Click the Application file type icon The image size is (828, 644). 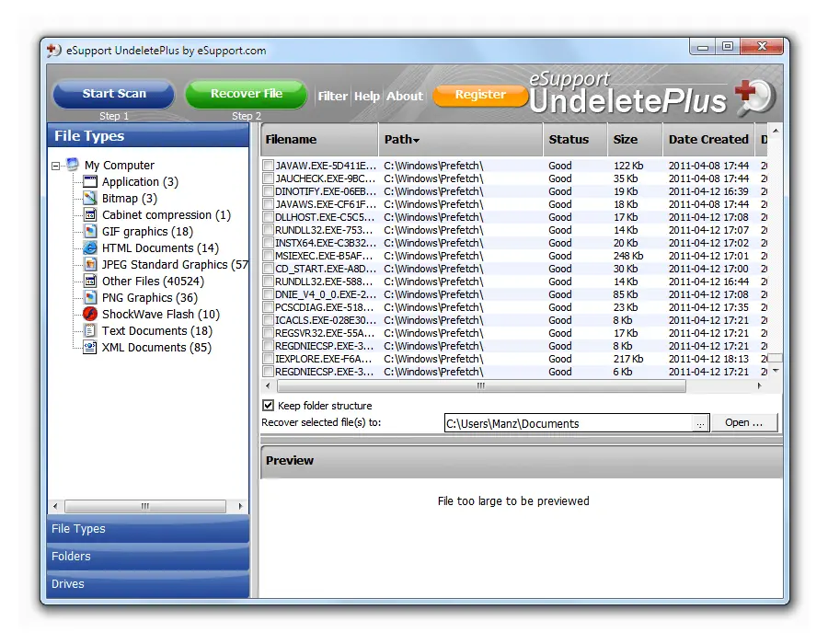point(90,181)
